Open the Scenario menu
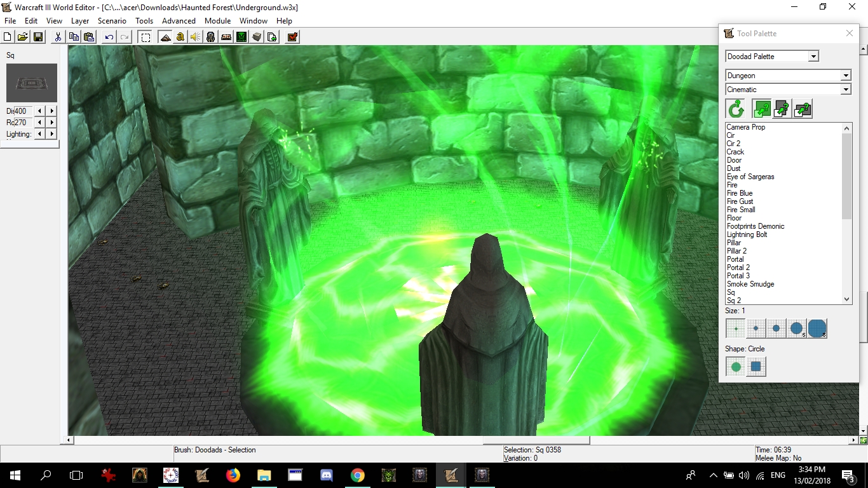 [x=112, y=21]
